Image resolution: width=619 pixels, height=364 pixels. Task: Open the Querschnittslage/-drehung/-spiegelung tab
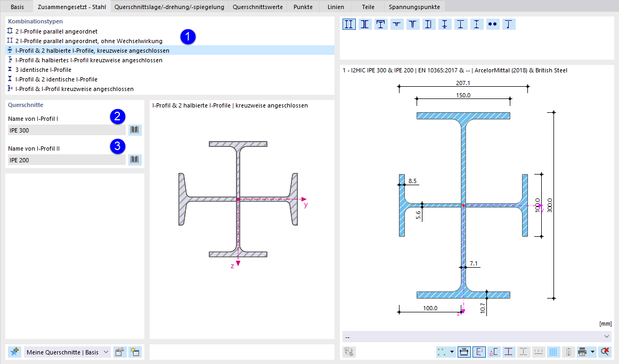point(169,7)
